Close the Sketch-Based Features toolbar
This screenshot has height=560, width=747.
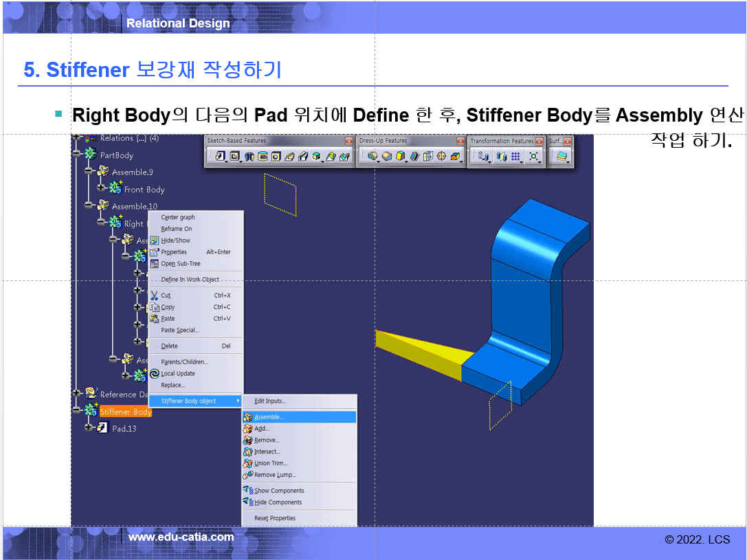pos(348,141)
